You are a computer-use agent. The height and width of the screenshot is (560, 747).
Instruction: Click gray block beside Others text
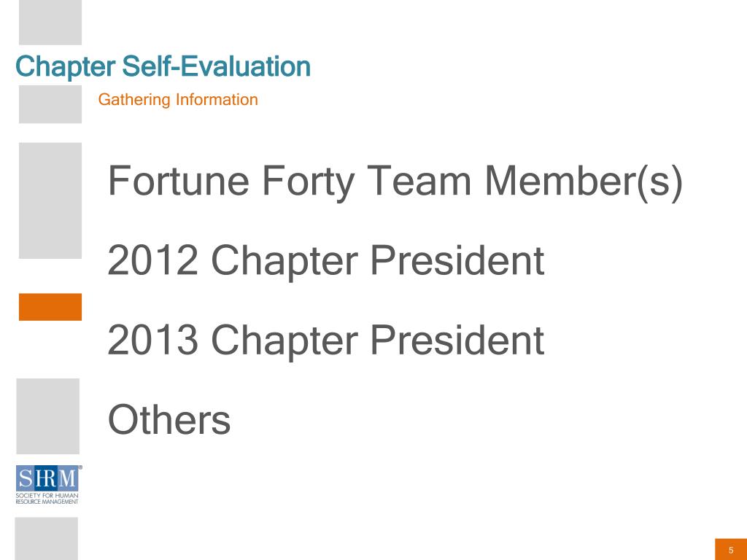pos(47,416)
